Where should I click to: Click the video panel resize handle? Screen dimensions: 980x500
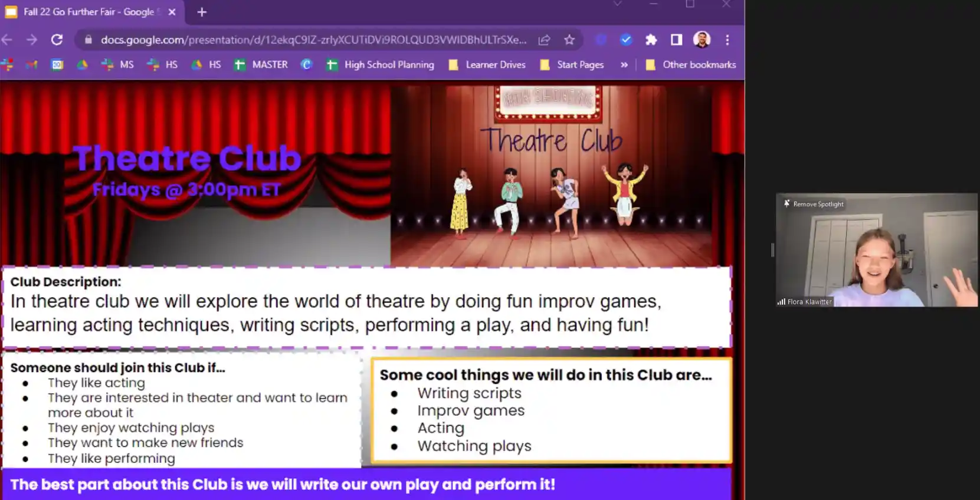tap(772, 250)
